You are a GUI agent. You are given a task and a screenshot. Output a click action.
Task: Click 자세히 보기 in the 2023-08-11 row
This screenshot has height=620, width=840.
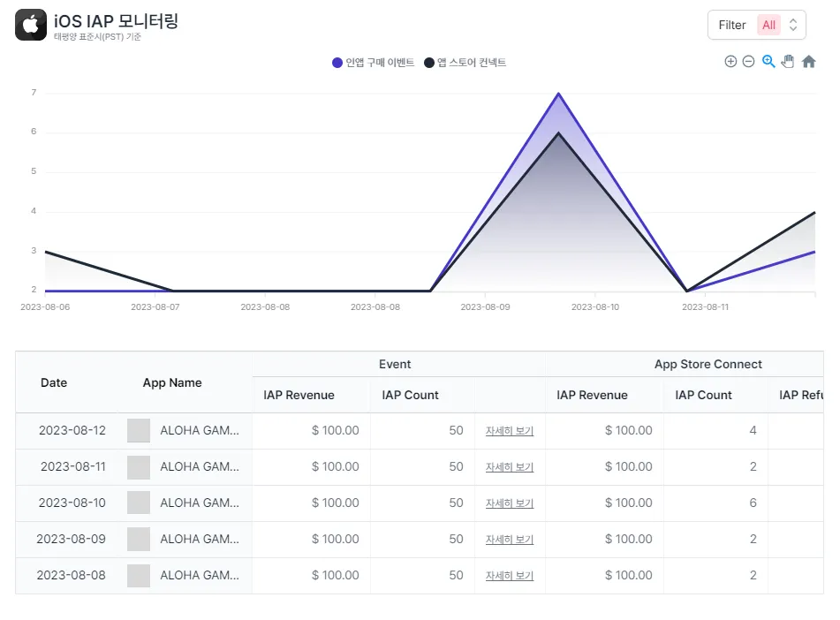click(x=510, y=467)
